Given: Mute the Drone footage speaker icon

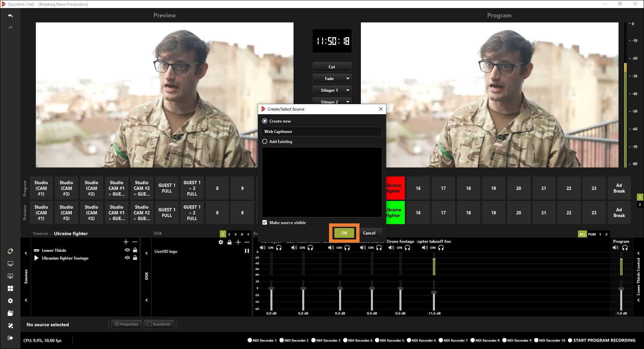Looking at the screenshot, I should point(391,248).
